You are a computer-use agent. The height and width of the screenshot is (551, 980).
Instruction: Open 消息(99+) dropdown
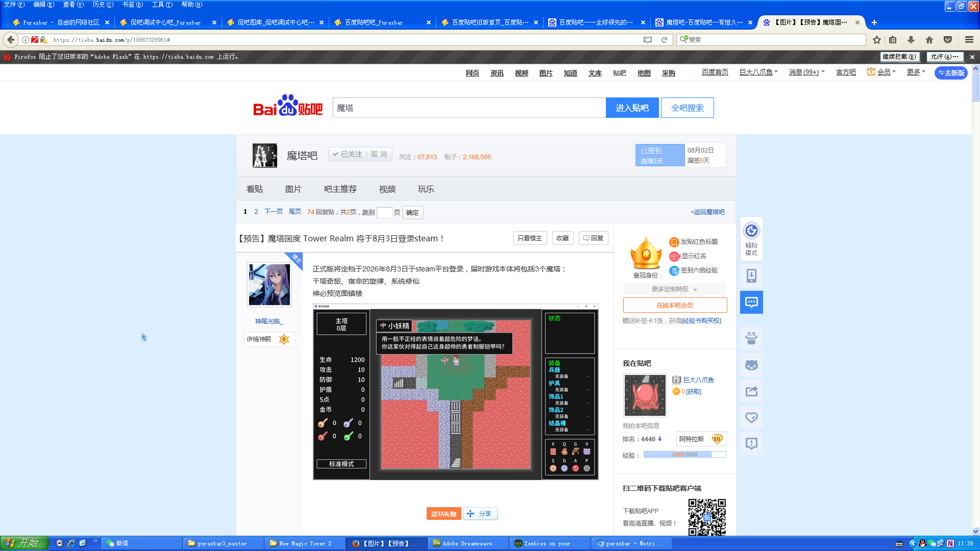click(806, 72)
